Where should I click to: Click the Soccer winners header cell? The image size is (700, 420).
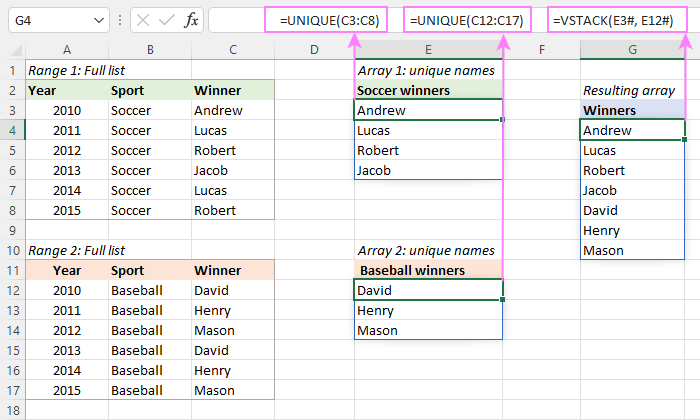click(x=428, y=90)
